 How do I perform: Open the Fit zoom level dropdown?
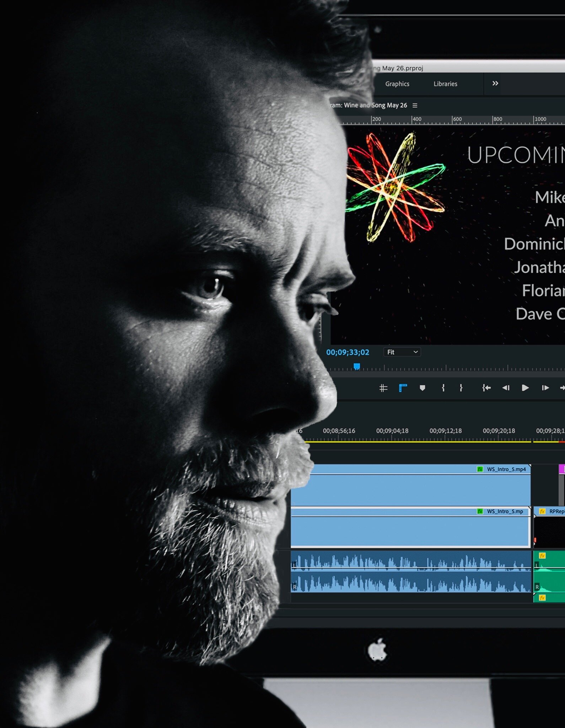[402, 352]
